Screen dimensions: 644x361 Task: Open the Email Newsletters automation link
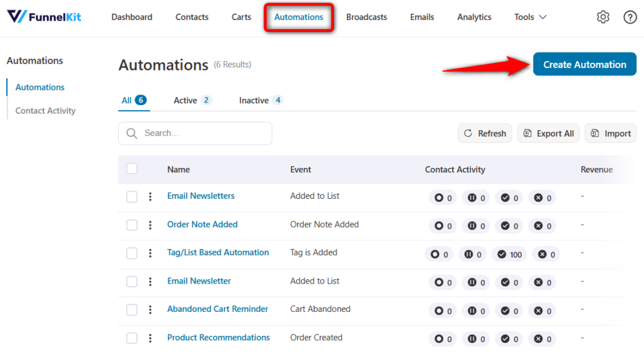pos(201,196)
